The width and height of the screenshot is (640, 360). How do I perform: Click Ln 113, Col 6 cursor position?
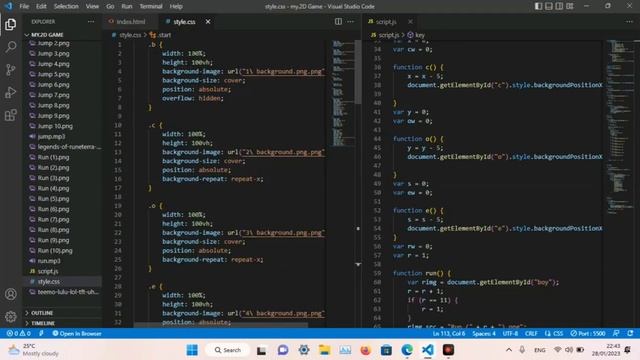(449, 333)
